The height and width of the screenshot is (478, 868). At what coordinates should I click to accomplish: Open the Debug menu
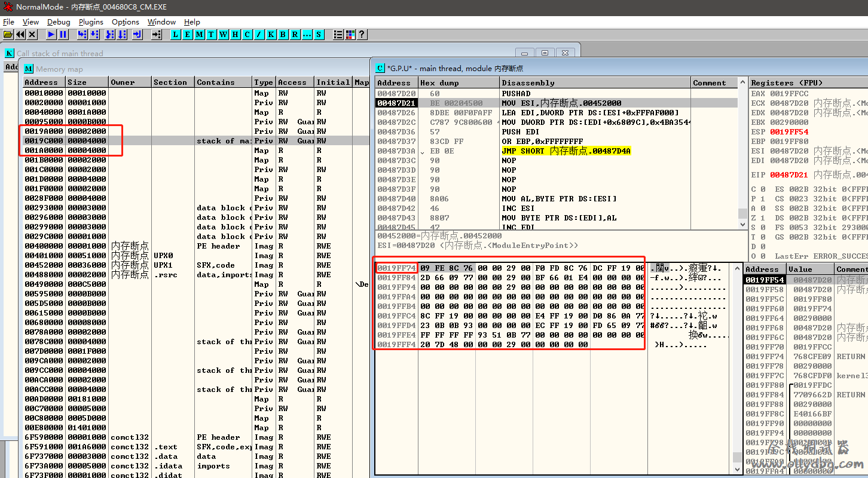[x=59, y=22]
